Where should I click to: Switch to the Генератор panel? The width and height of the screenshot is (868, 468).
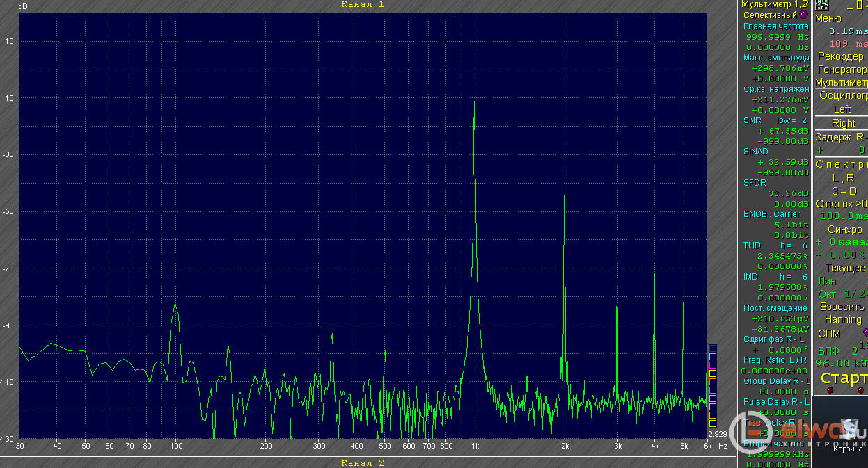[842, 70]
